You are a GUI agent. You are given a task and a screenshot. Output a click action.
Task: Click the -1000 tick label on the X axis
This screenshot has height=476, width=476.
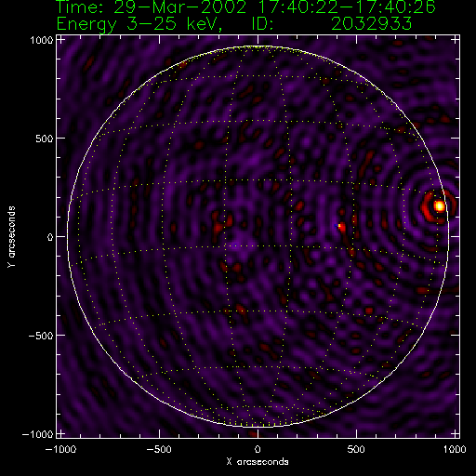coord(60,449)
